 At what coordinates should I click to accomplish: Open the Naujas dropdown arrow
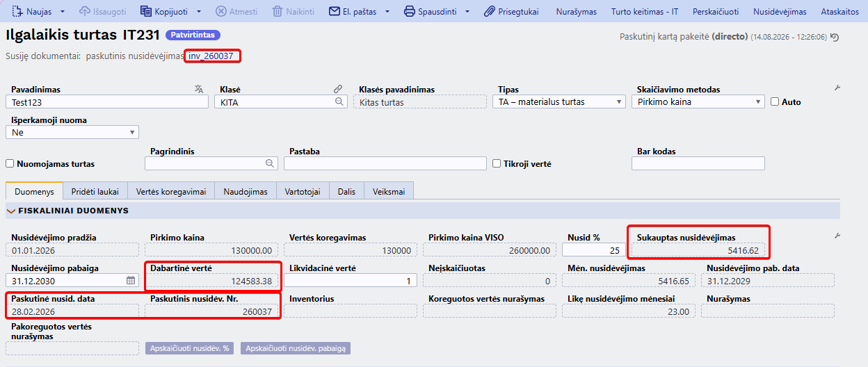click(63, 12)
